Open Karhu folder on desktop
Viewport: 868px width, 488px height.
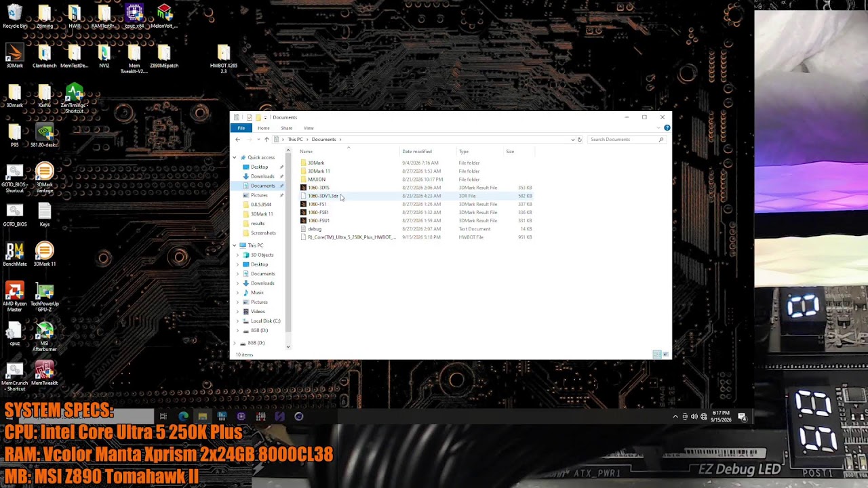[44, 96]
